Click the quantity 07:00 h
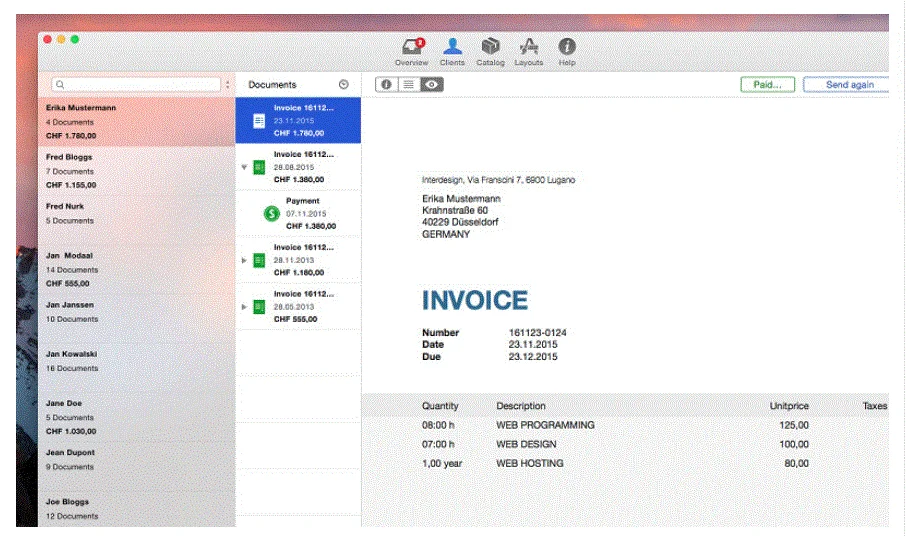The width and height of the screenshot is (906, 536). [438, 444]
